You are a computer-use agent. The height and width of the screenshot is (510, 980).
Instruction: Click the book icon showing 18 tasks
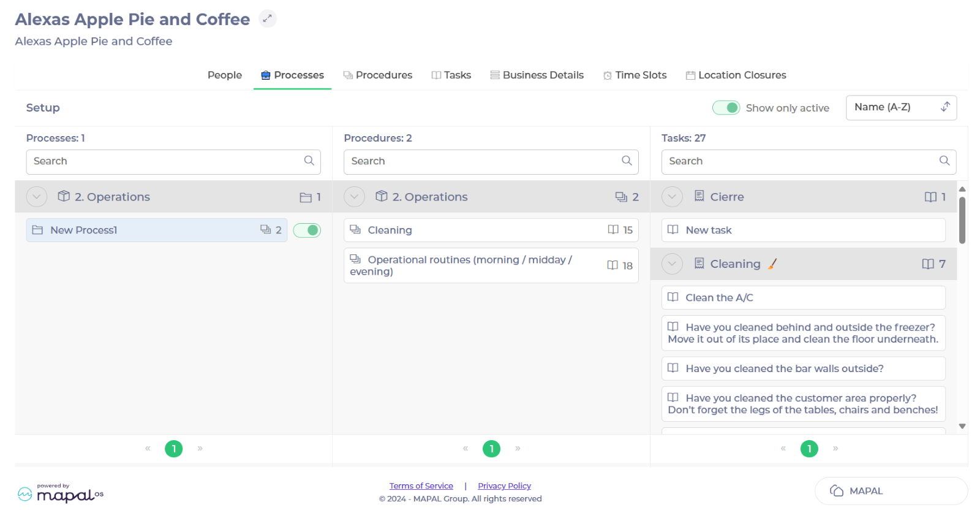(x=612, y=265)
